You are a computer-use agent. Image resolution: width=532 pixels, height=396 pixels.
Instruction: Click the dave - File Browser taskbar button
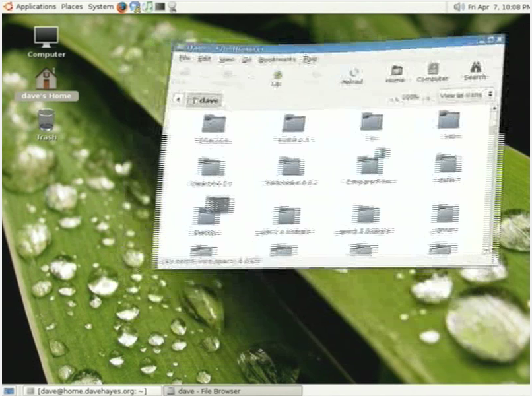pos(233,391)
